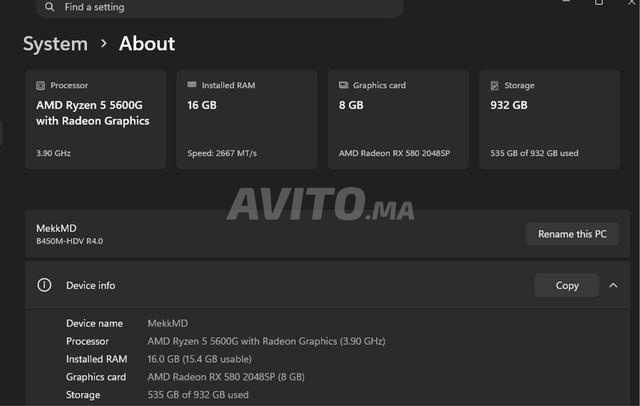Click the search magnifier icon
This screenshot has width=640, height=406.
[49, 7]
